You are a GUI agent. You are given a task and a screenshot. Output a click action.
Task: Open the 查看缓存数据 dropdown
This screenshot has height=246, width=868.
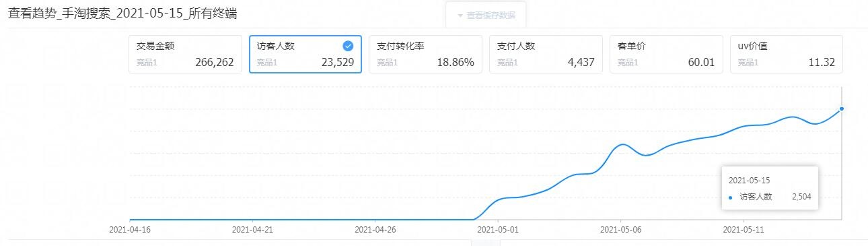(486, 15)
